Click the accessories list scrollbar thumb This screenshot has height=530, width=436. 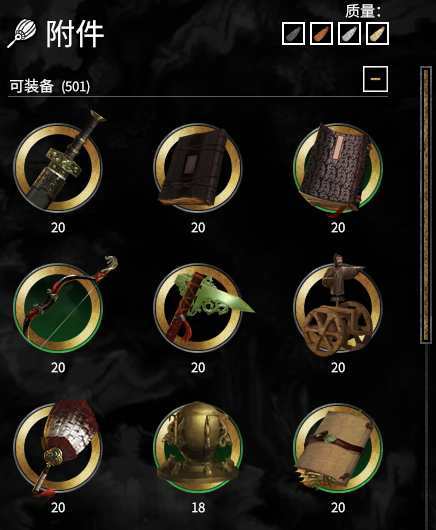[x=426, y=205]
